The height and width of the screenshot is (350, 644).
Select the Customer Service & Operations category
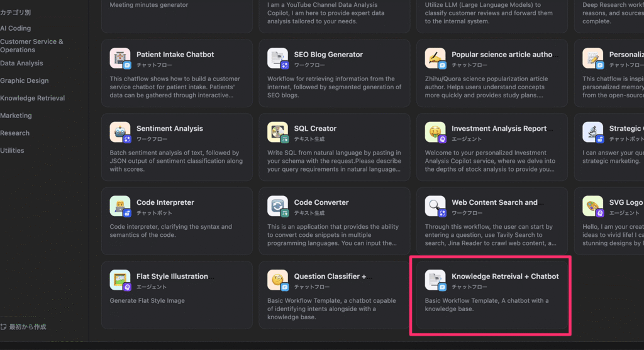pos(31,46)
